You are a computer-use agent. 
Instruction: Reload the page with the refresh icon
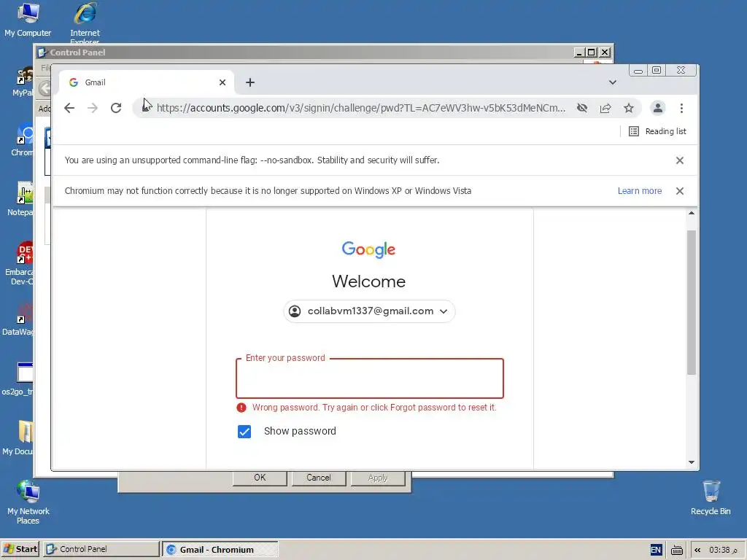[116, 108]
